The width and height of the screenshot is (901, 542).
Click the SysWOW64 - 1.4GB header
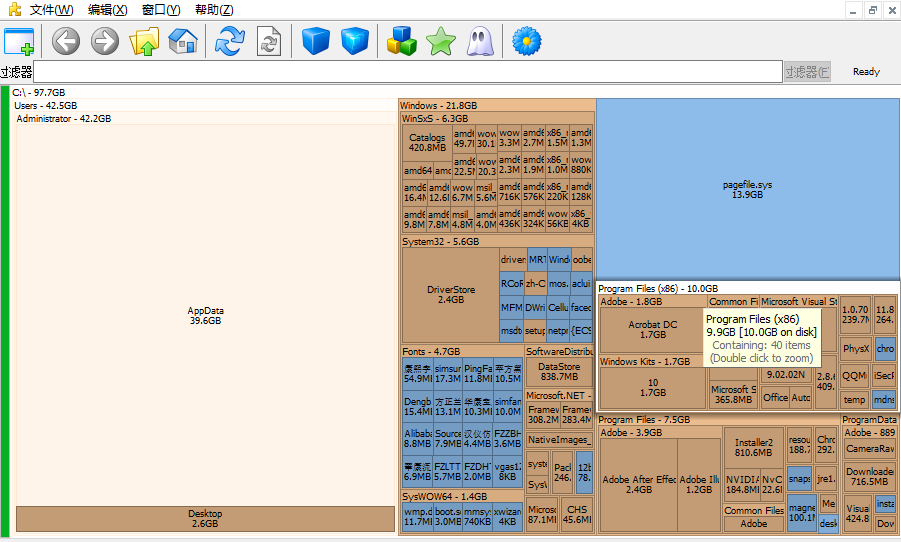click(x=445, y=496)
